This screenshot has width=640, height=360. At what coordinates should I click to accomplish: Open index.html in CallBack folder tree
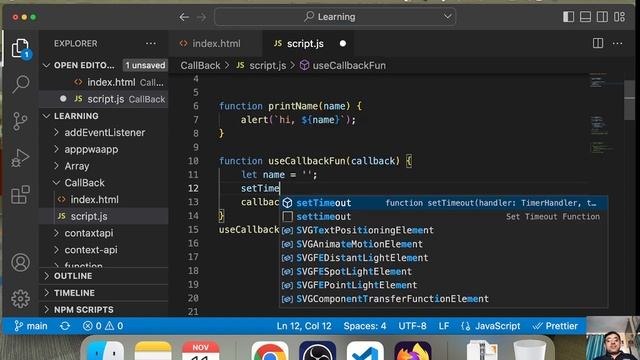[104, 200]
